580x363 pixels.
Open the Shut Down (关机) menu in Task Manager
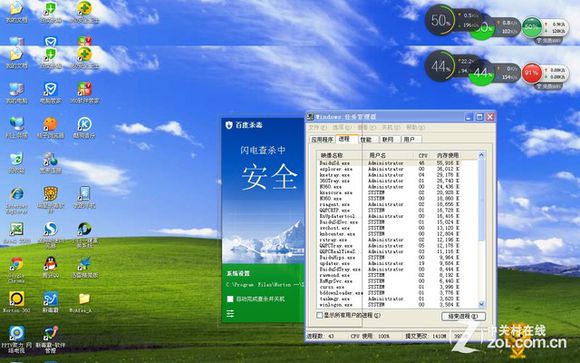pyautogui.click(x=391, y=127)
